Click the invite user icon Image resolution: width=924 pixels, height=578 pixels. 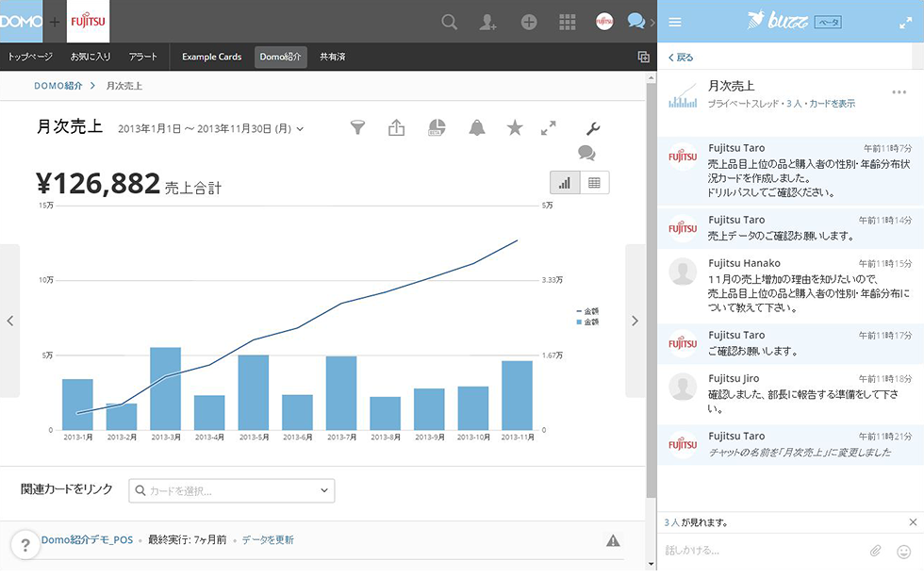pyautogui.click(x=488, y=23)
